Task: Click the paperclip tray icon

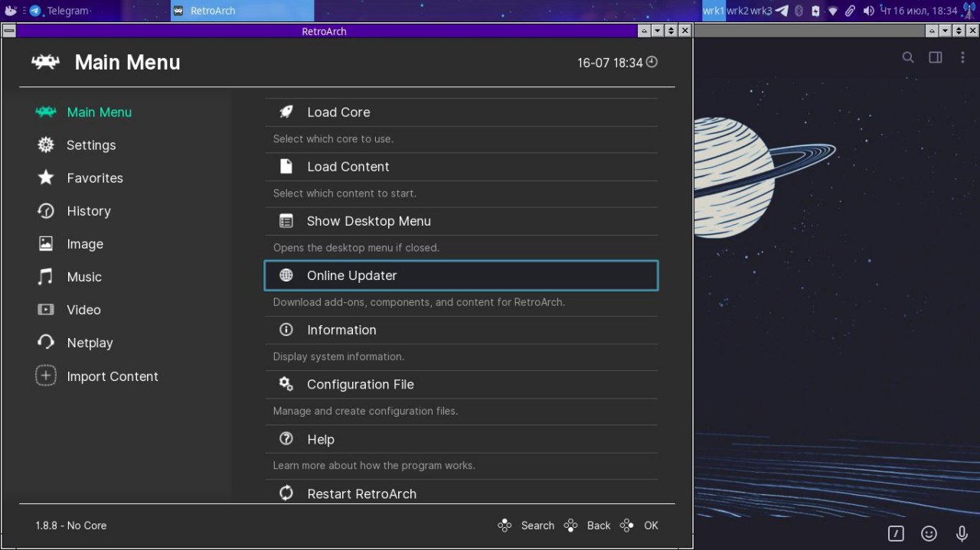Action: (x=851, y=11)
